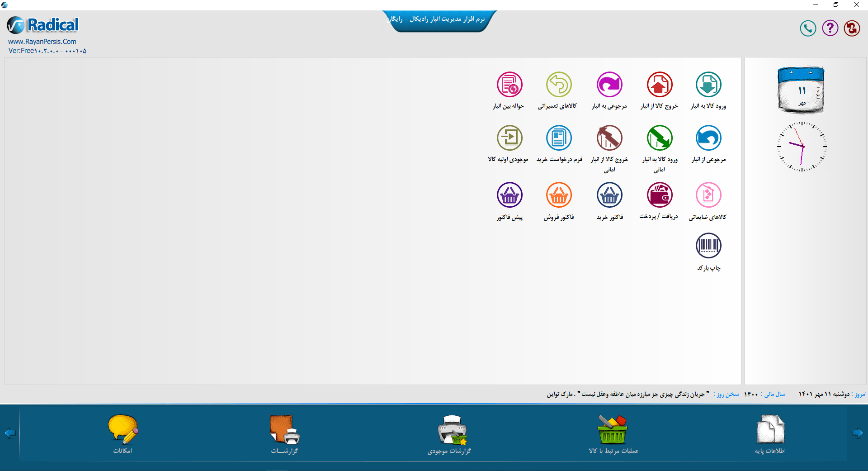868x471 pixels.
Task: Open the فاکتور خرید purchase invoice
Action: (x=609, y=195)
